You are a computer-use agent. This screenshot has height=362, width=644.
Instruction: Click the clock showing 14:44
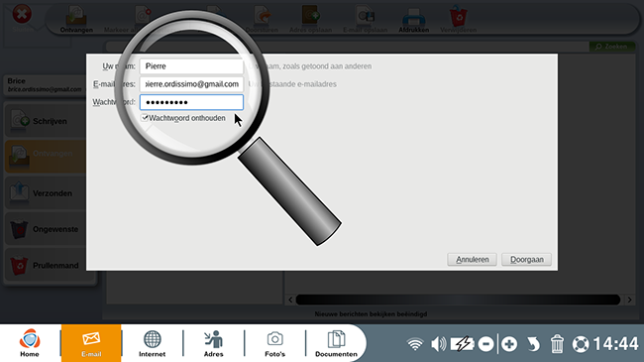616,344
